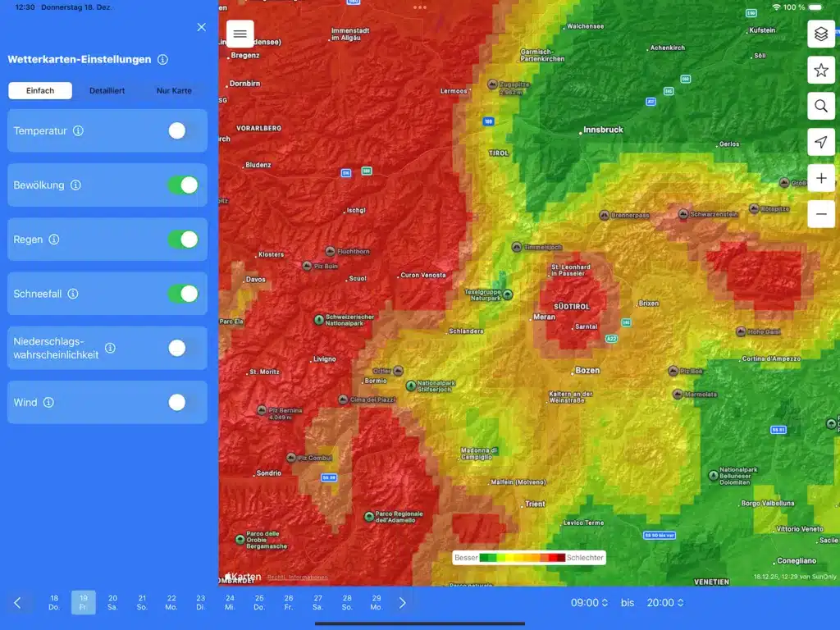Disable the Bewölkung toggle
The width and height of the screenshot is (840, 630).
[x=183, y=185]
